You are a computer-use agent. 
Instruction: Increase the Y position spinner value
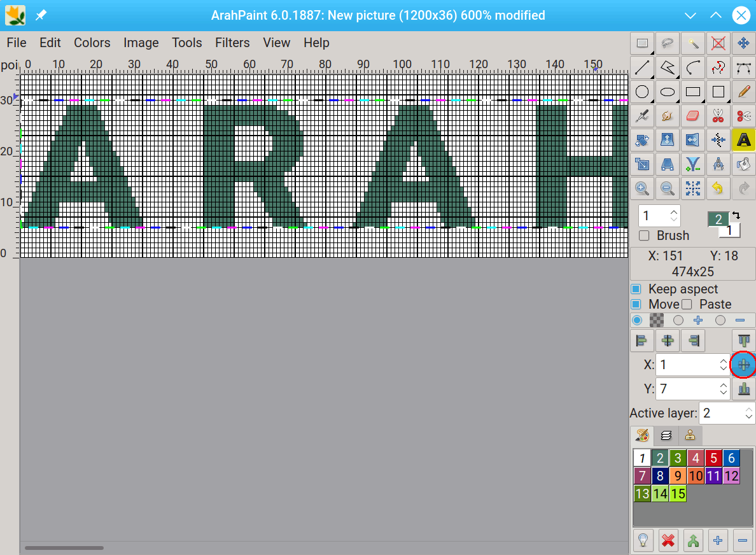click(723, 385)
